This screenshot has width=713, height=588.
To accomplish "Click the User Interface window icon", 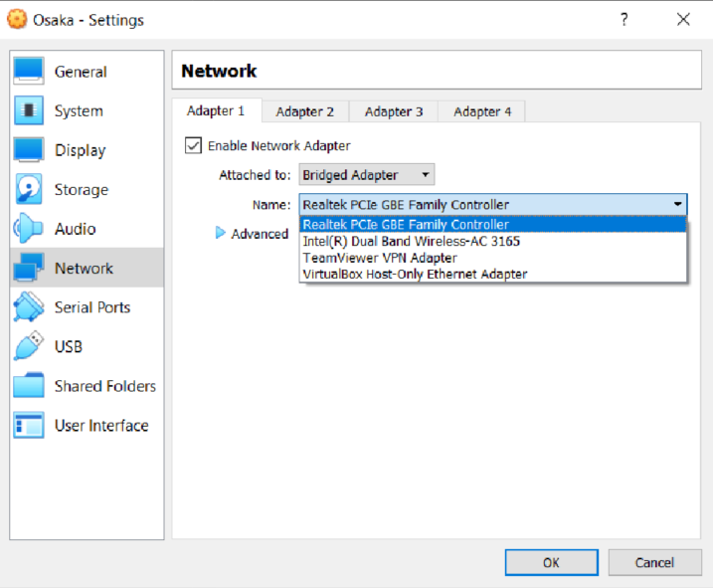I will point(29,425).
